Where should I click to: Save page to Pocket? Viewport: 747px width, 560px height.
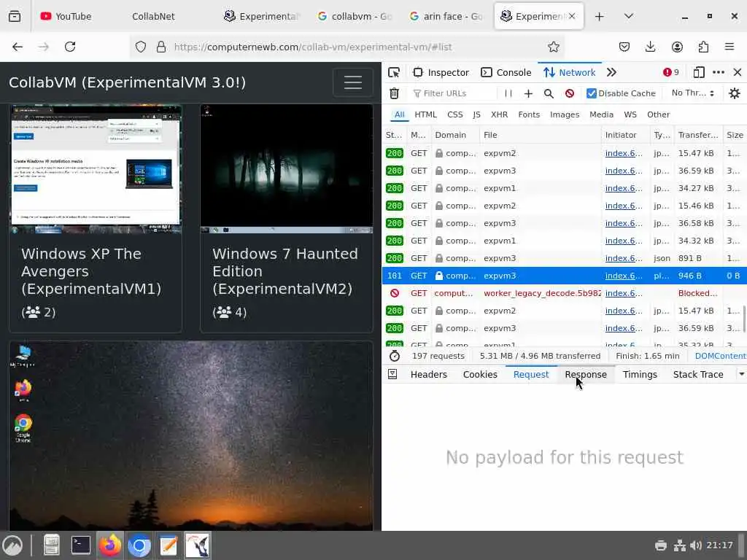(x=624, y=47)
